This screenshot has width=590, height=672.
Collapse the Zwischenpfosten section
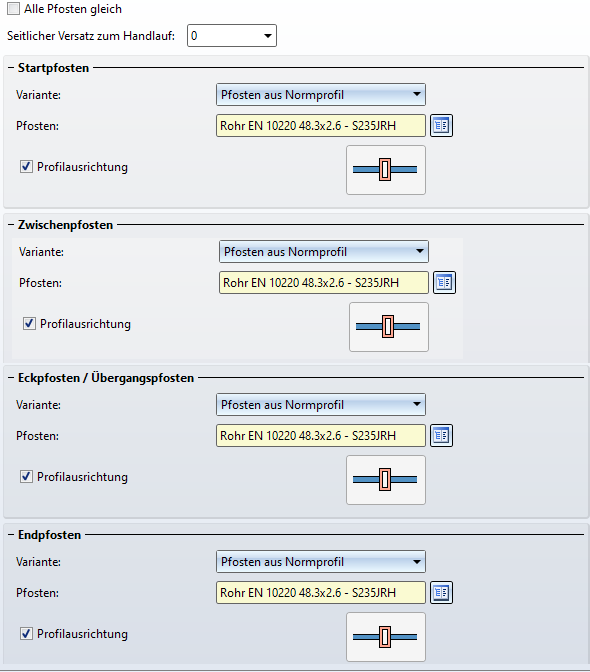11,225
